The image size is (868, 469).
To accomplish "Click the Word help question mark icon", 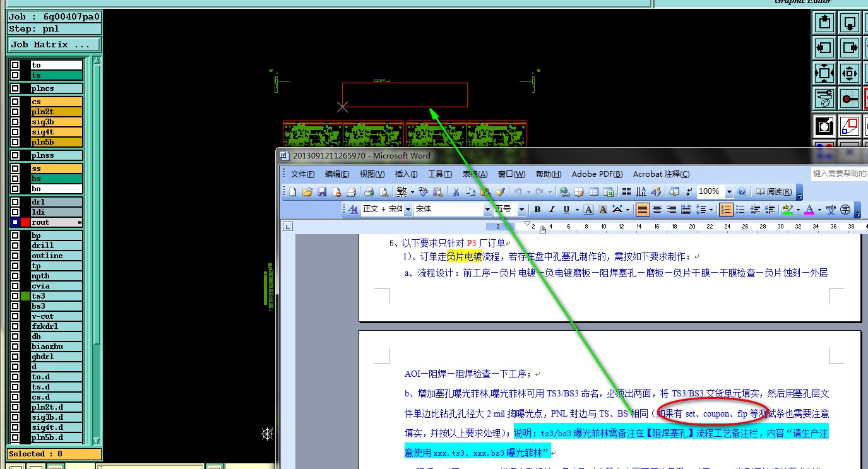I will click(742, 191).
